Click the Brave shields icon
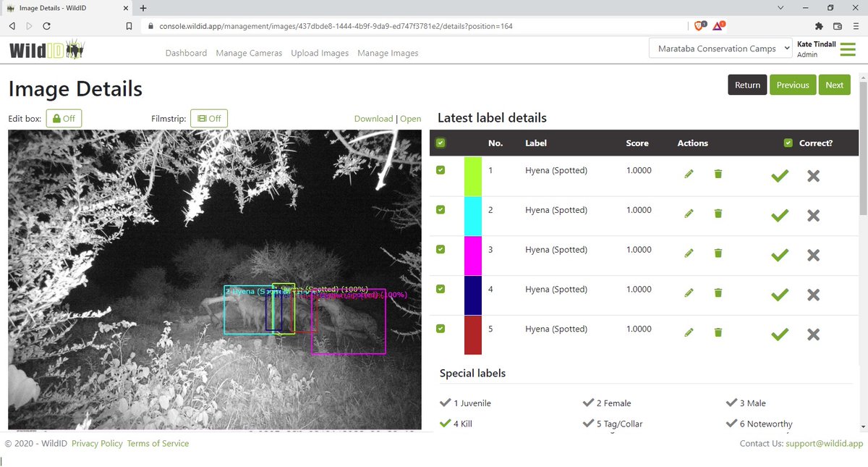 [x=700, y=25]
